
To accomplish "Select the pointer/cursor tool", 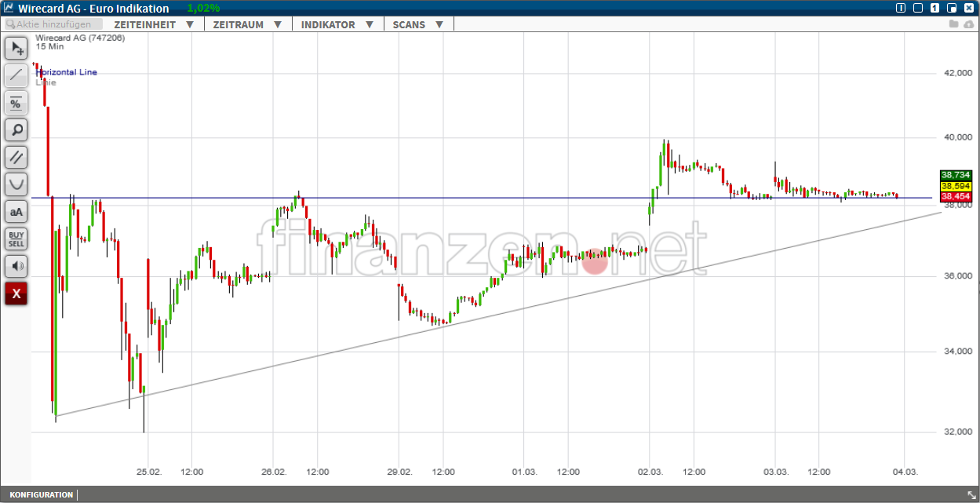I will click(16, 49).
